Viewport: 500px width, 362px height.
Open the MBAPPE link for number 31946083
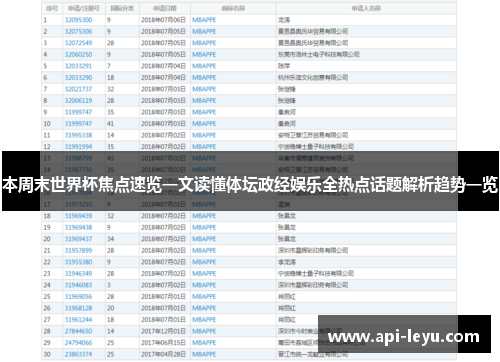(x=204, y=285)
